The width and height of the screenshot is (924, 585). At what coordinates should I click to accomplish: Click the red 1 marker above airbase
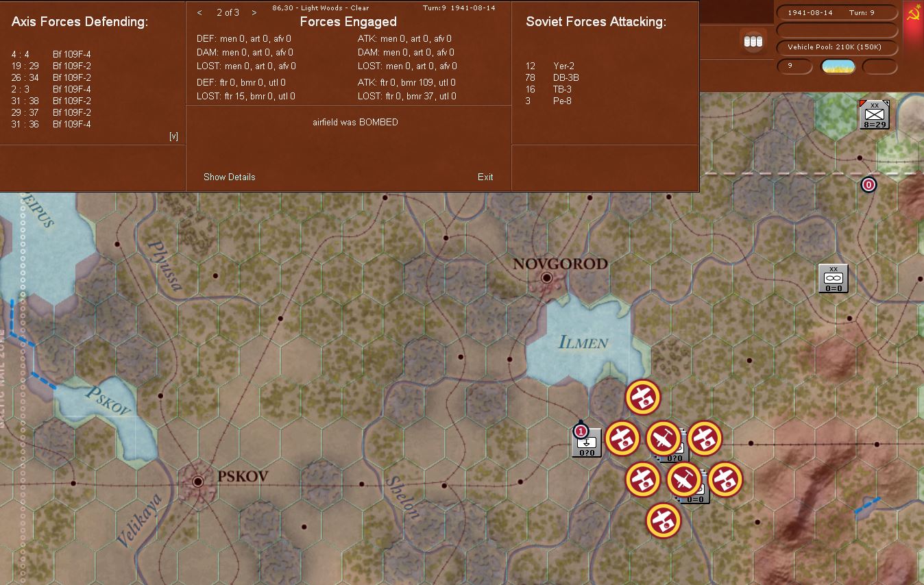click(x=581, y=431)
